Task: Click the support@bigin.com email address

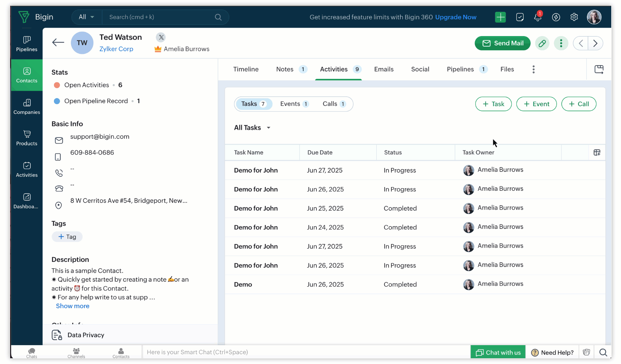Action: (100, 136)
